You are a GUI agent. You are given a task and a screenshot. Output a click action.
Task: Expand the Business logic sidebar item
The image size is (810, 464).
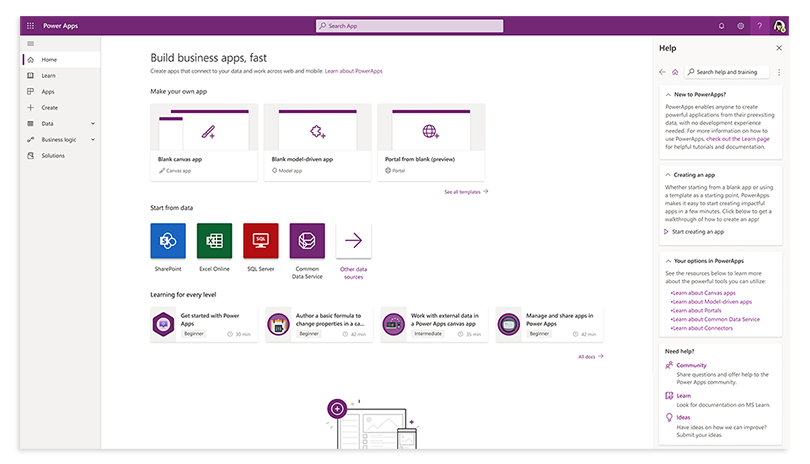(x=92, y=139)
